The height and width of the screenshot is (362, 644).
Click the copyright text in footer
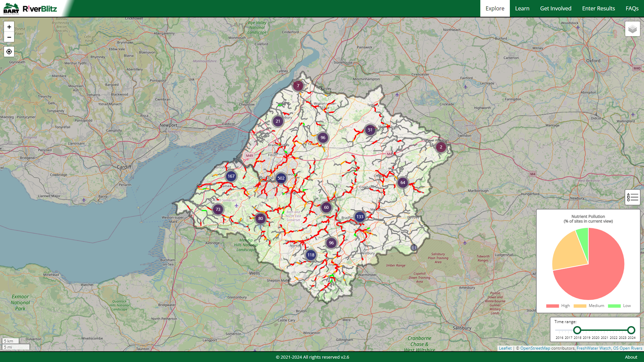click(312, 357)
